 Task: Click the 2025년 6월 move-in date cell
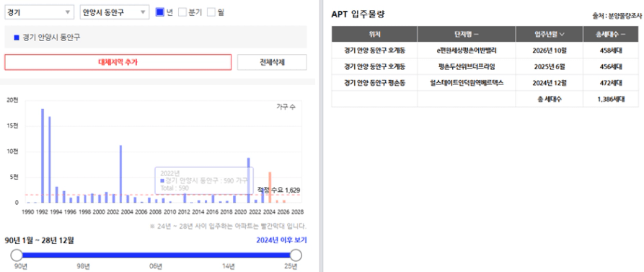(550, 66)
